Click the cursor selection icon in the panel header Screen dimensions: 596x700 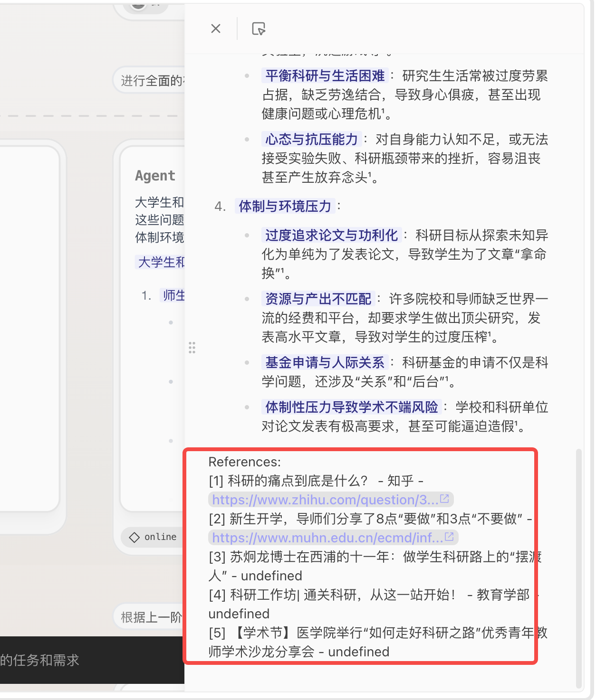pos(259,28)
